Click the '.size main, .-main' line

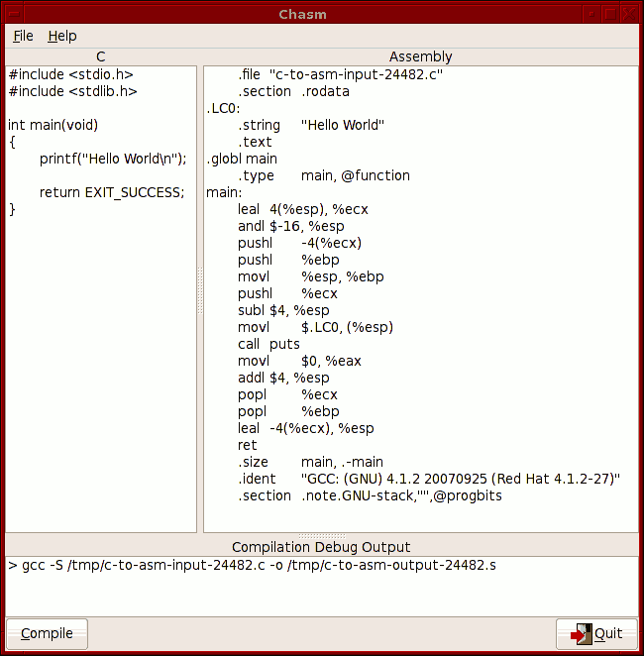coord(311,462)
